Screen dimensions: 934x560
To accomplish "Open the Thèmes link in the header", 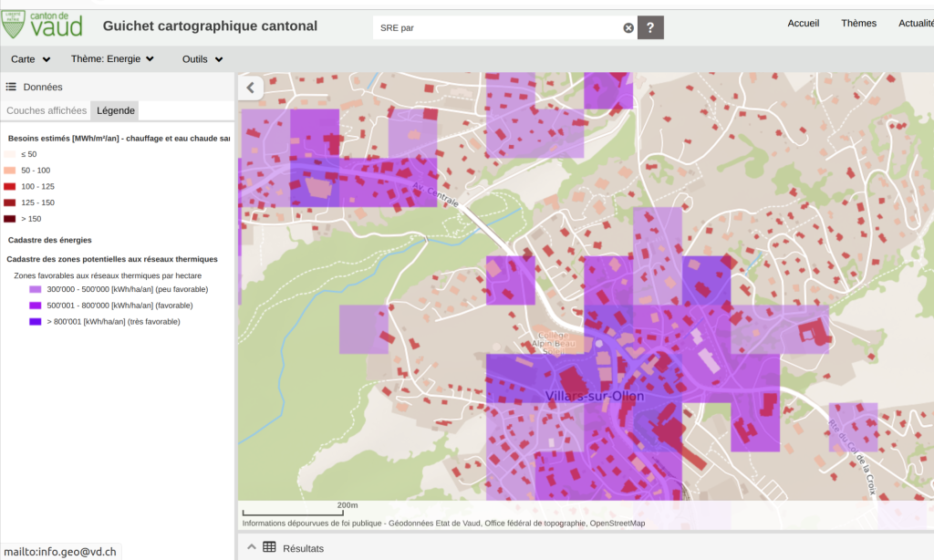I will (x=858, y=24).
